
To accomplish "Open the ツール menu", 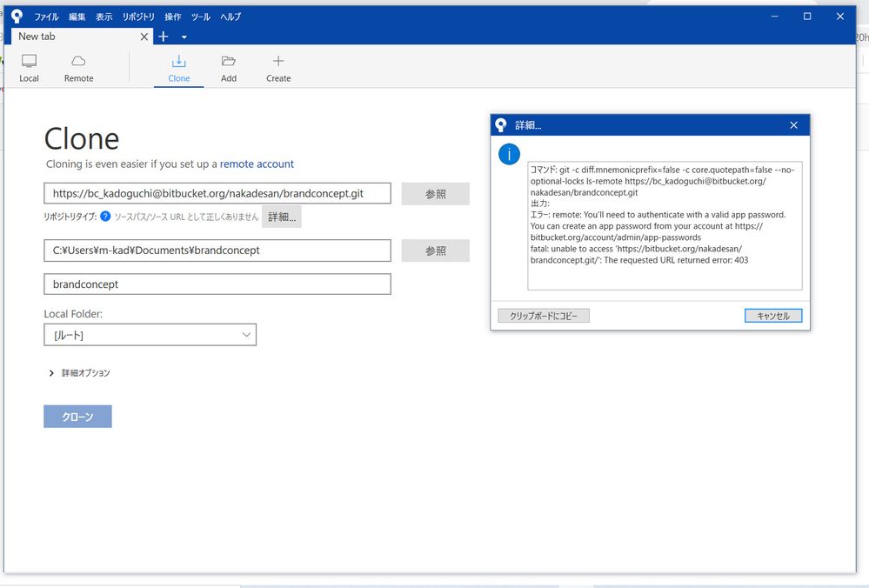I will pyautogui.click(x=201, y=17).
